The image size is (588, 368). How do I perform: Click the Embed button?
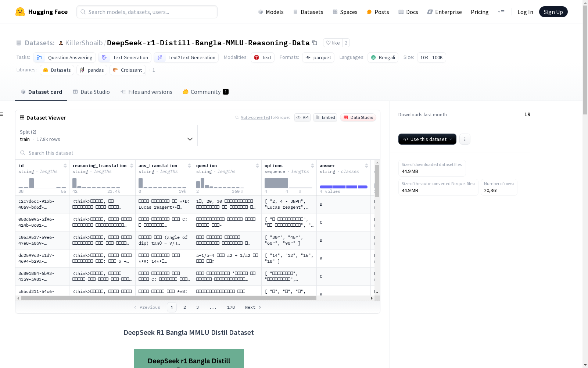click(x=325, y=117)
